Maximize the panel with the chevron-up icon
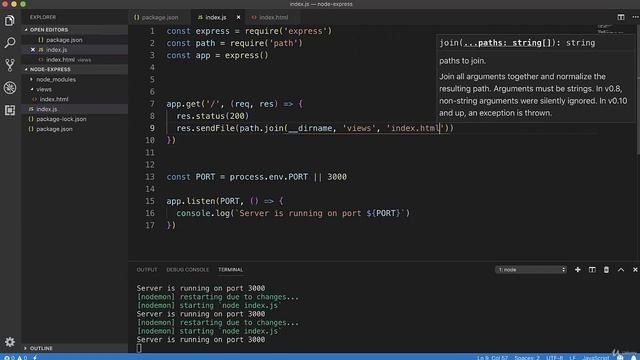The image size is (640, 360). pyautogui.click(x=621, y=269)
